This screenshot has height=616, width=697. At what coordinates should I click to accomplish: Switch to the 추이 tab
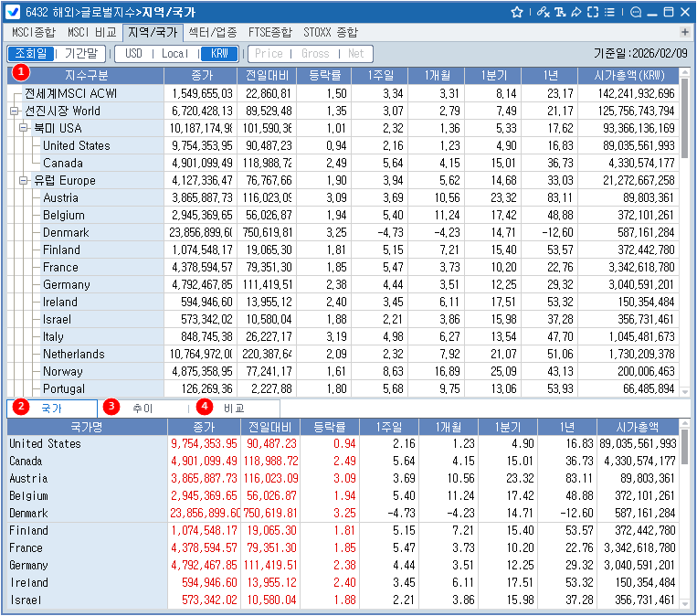(143, 409)
